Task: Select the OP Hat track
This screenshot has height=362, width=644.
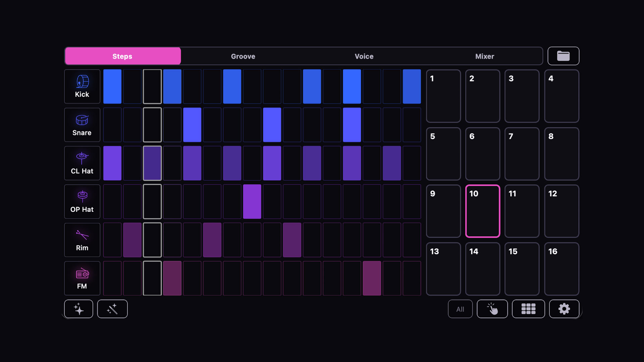Action: pyautogui.click(x=82, y=201)
